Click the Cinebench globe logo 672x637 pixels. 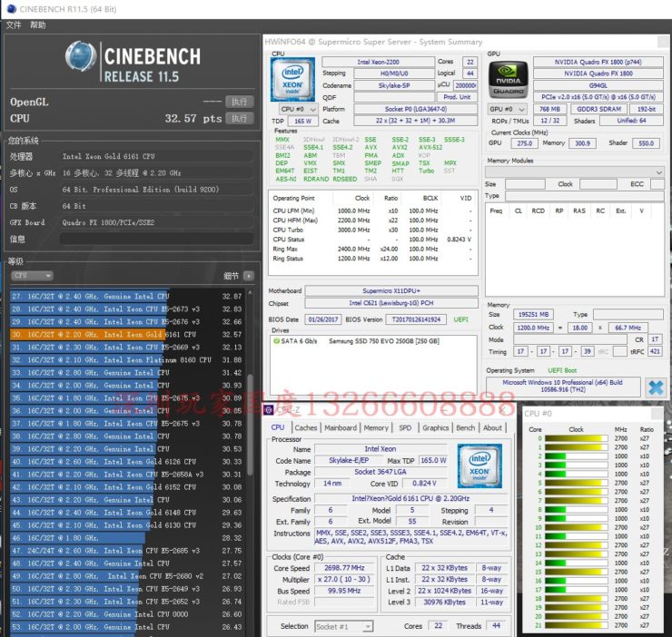pyautogui.click(x=80, y=56)
